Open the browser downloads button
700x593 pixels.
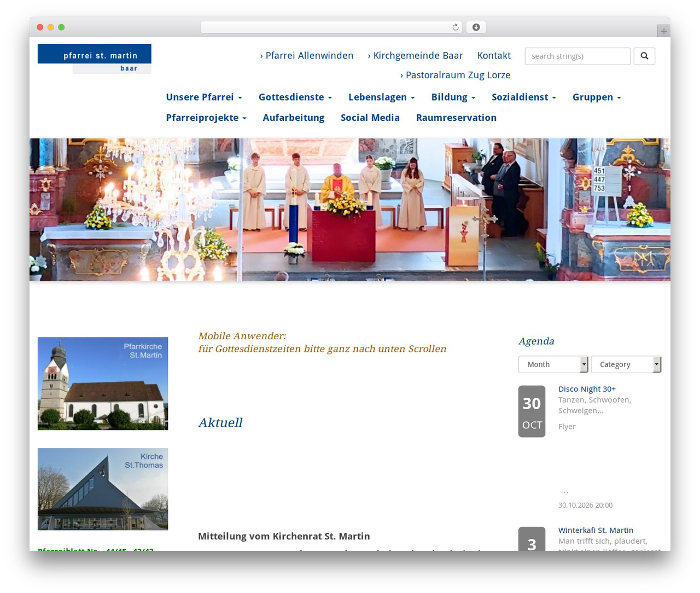point(476,27)
